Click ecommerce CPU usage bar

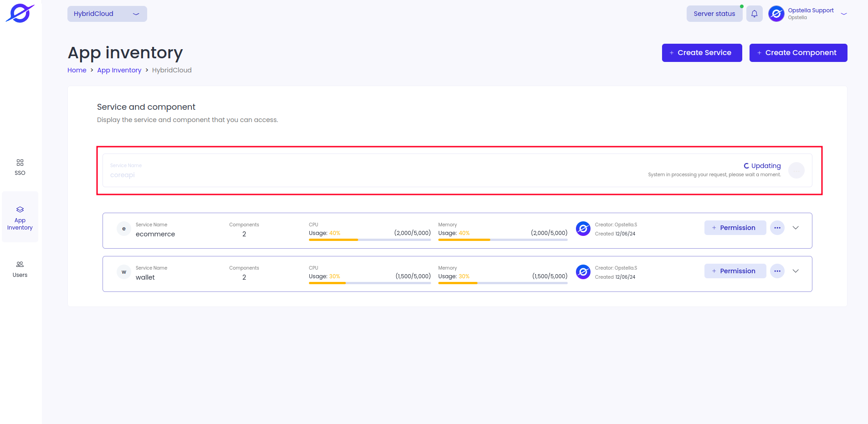(370, 240)
